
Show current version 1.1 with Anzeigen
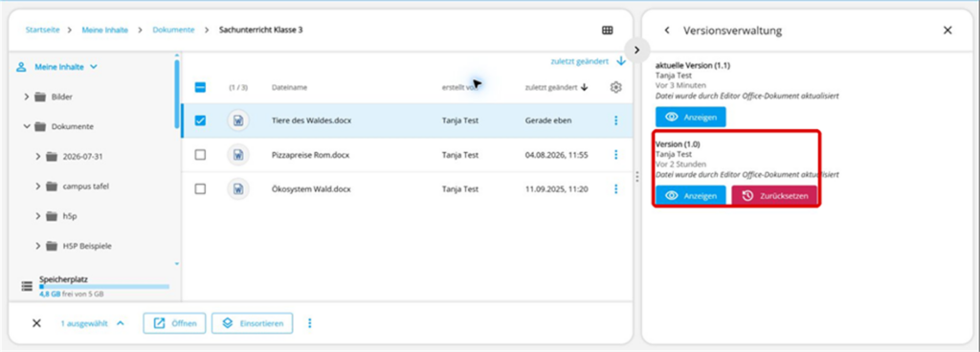click(691, 117)
